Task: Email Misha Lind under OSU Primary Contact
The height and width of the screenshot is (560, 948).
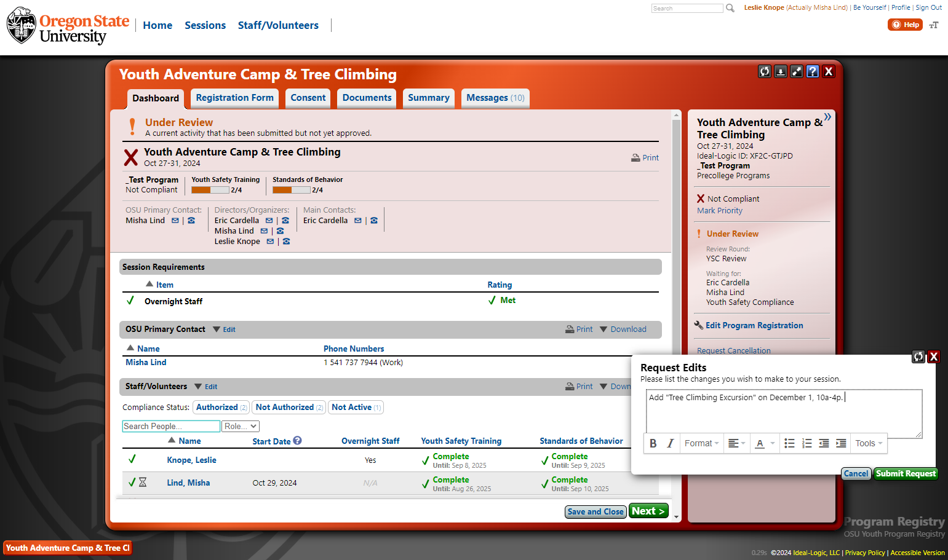Action: (175, 221)
